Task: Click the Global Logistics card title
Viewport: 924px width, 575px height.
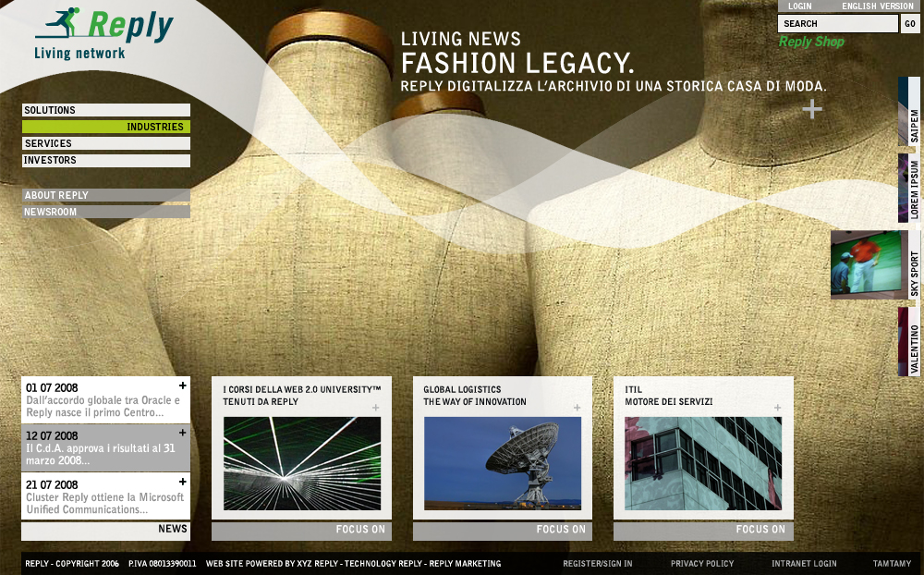Action: [475, 396]
